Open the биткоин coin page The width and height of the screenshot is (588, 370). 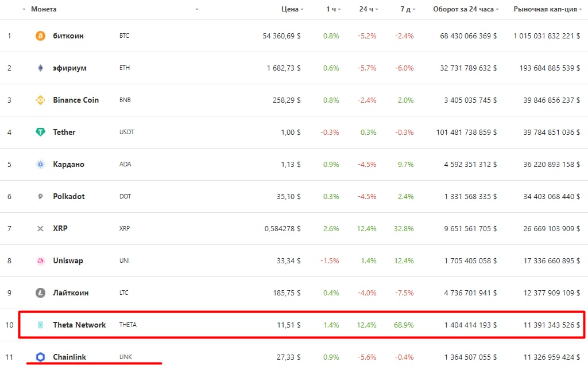click(x=68, y=36)
